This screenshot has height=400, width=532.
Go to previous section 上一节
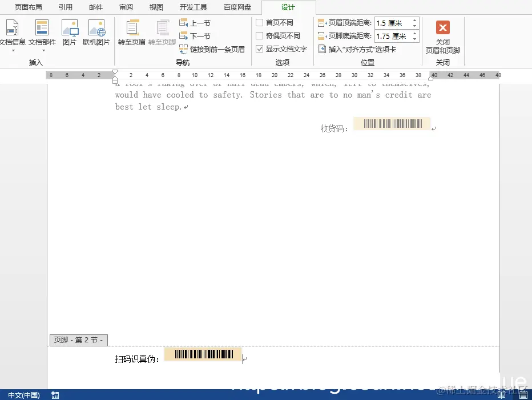(x=195, y=23)
